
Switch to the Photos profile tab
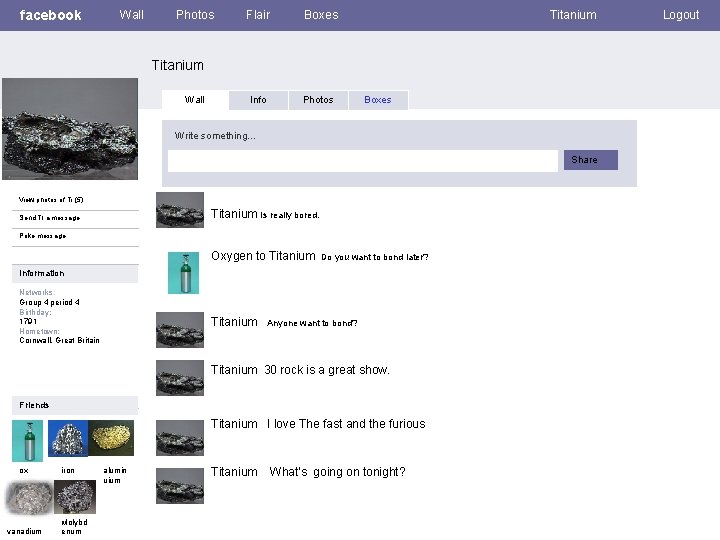point(318,100)
